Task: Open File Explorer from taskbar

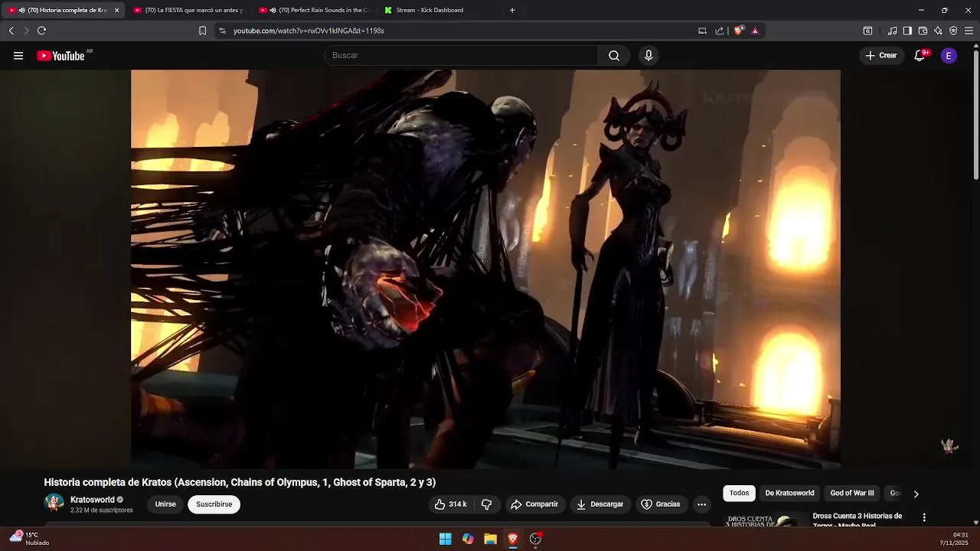Action: (490, 539)
